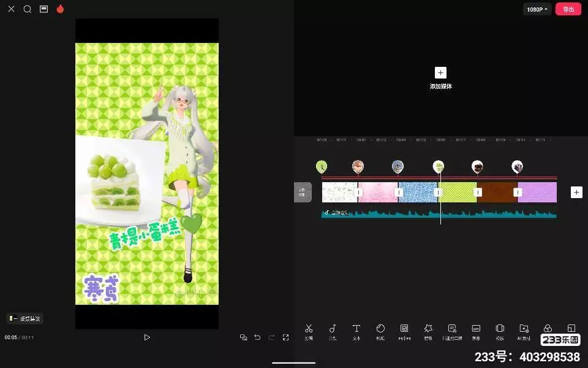This screenshot has width=588, height=368.
Task: Open the subtitle bar icon tool
Action: 476,332
